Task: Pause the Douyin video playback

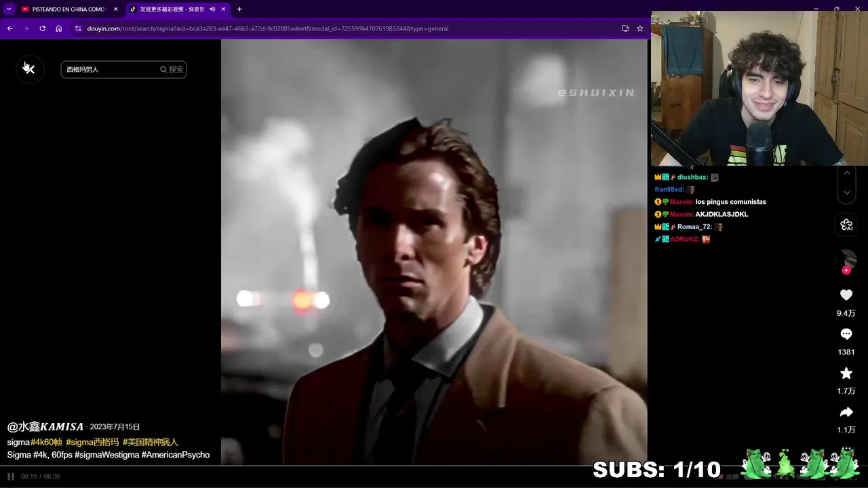Action: [10, 476]
